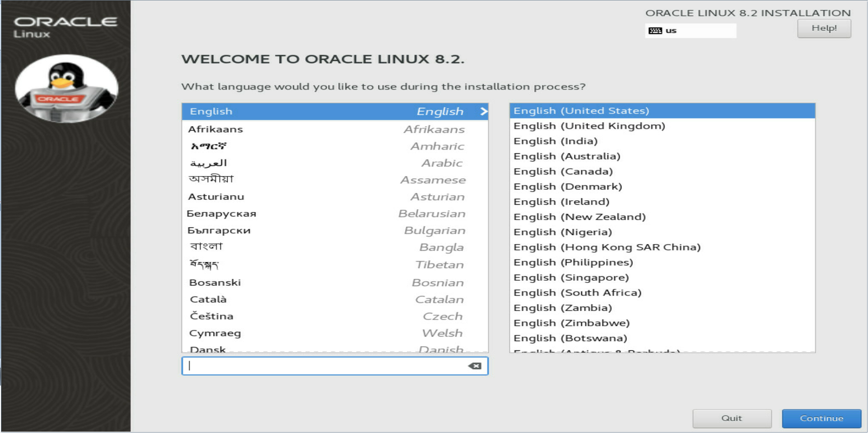Viewport: 868px width, 433px height.
Task: Click the Continue button
Action: point(821,419)
